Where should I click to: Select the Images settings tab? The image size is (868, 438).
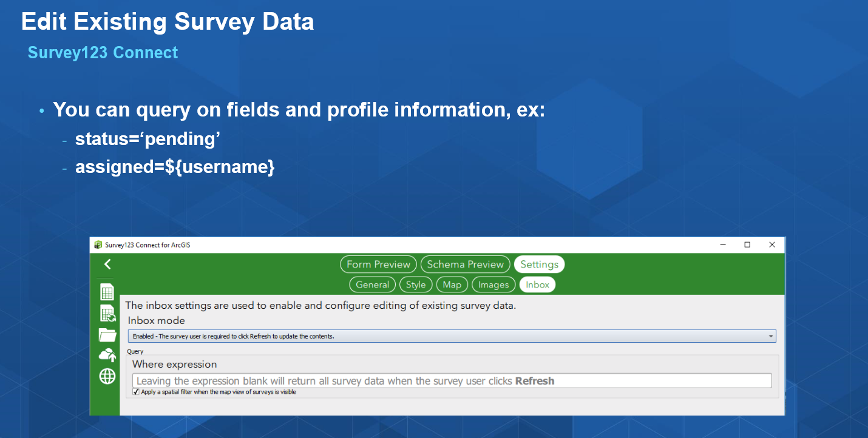coord(493,285)
